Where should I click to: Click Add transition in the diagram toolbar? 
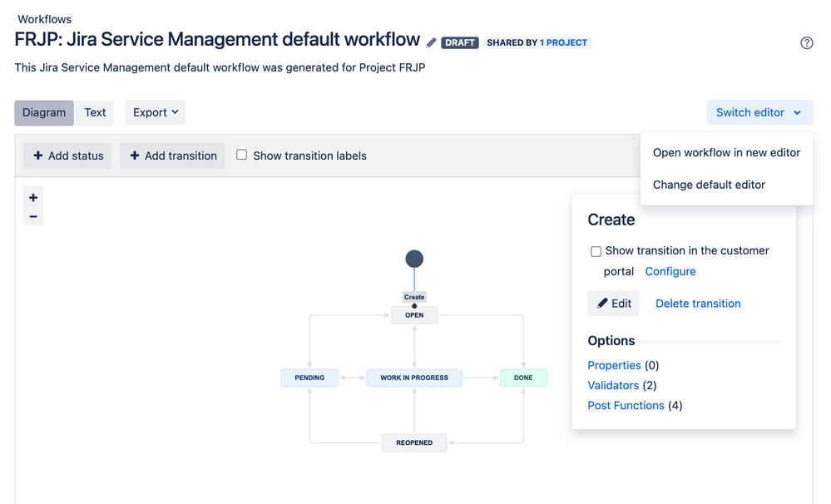(x=172, y=156)
